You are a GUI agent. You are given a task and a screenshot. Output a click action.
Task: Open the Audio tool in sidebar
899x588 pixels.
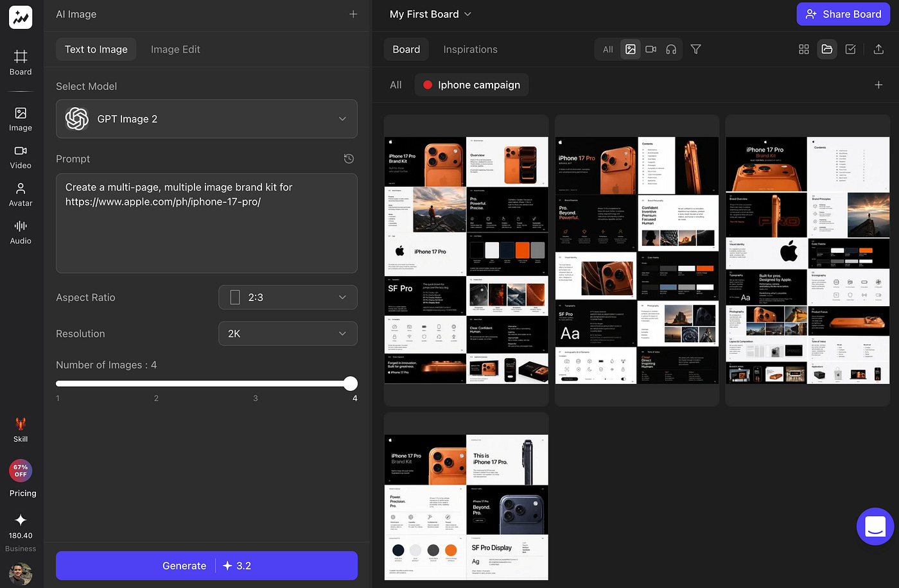point(21,232)
